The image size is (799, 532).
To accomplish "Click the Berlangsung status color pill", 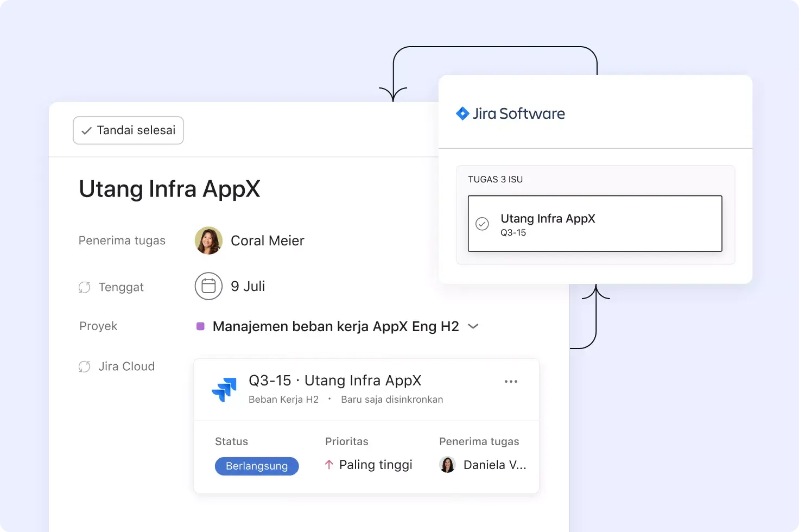I will tap(257, 466).
